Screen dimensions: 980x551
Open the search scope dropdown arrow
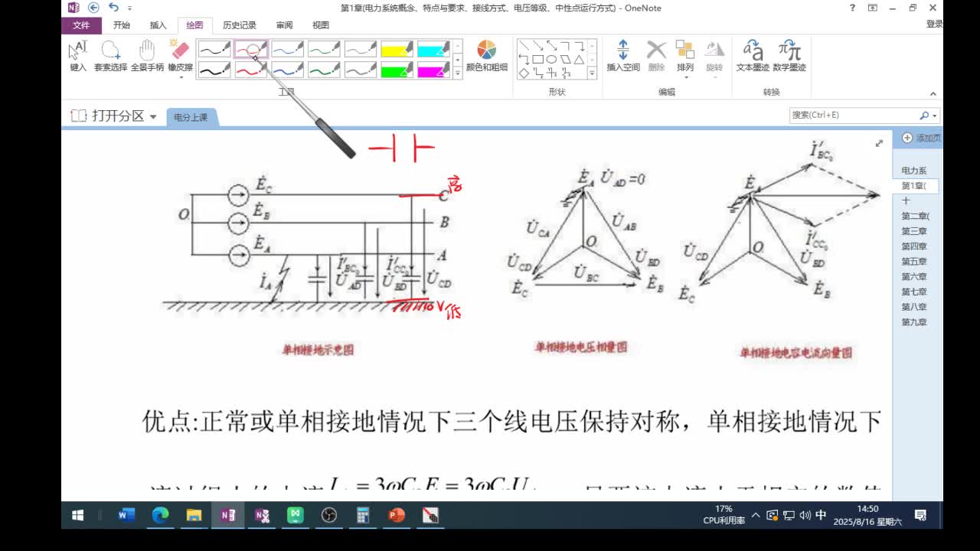pyautogui.click(x=936, y=116)
